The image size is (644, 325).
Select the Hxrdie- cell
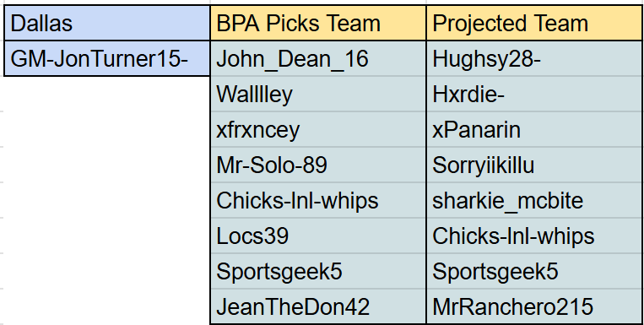(x=534, y=94)
